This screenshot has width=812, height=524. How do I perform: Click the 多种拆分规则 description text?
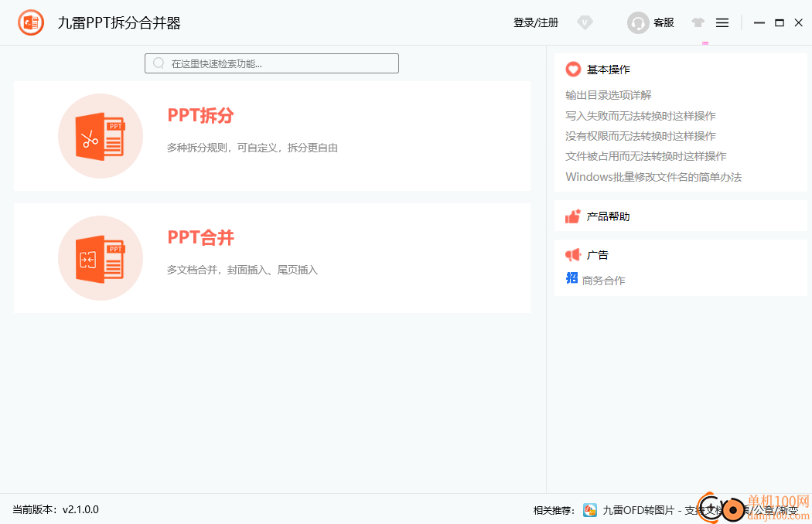tap(252, 148)
